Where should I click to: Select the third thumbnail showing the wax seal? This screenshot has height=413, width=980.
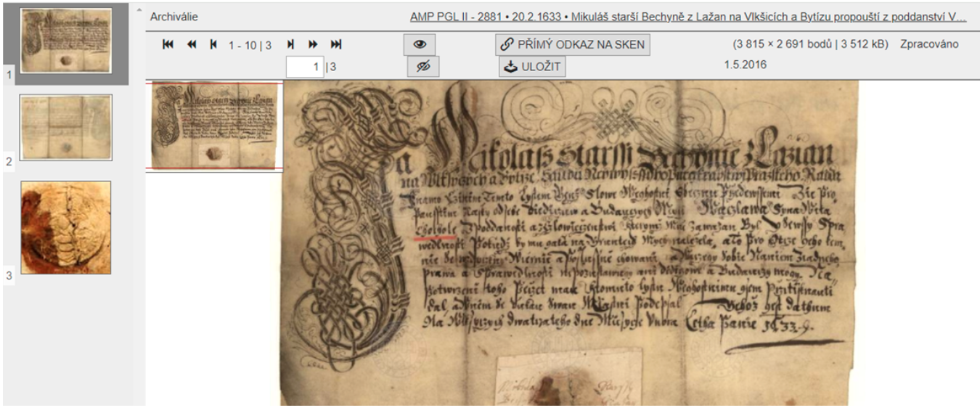(x=66, y=227)
